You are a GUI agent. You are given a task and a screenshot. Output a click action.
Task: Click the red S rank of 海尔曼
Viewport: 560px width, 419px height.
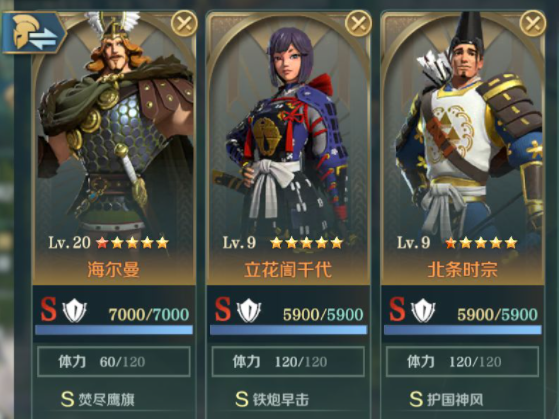pos(48,309)
